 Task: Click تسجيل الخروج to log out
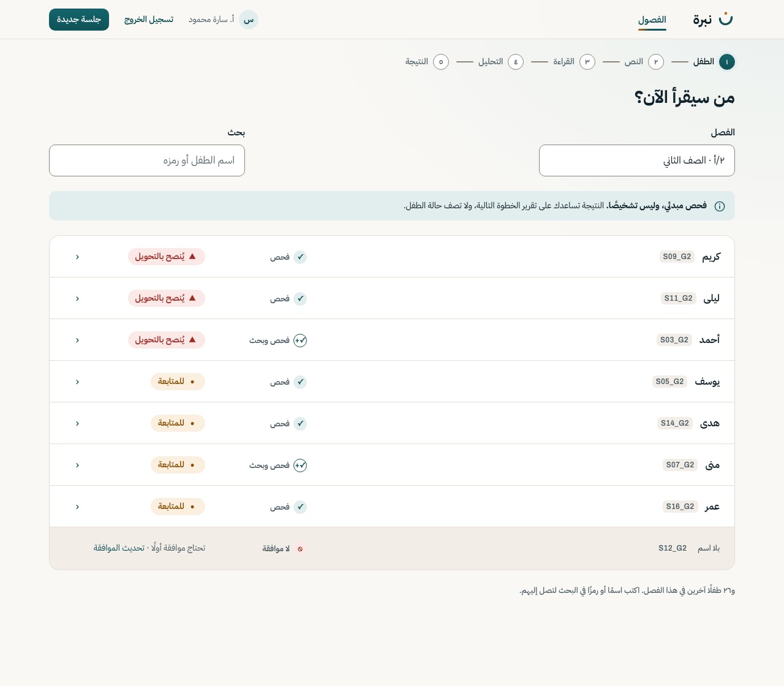point(149,20)
